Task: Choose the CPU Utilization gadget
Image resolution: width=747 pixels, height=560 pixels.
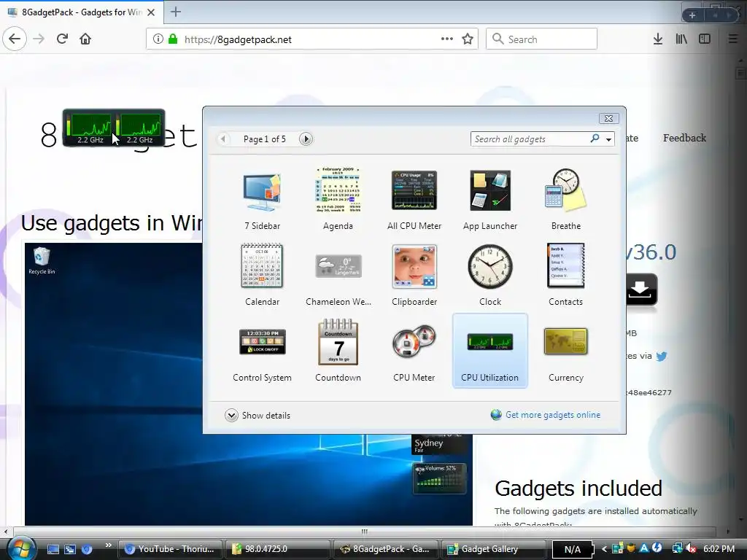Action: pos(489,351)
